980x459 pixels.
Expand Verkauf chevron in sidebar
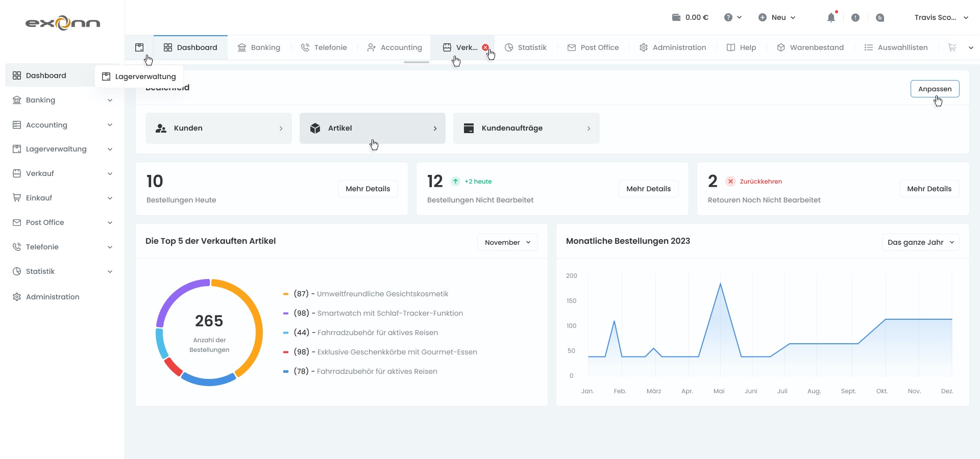pyautogui.click(x=110, y=174)
